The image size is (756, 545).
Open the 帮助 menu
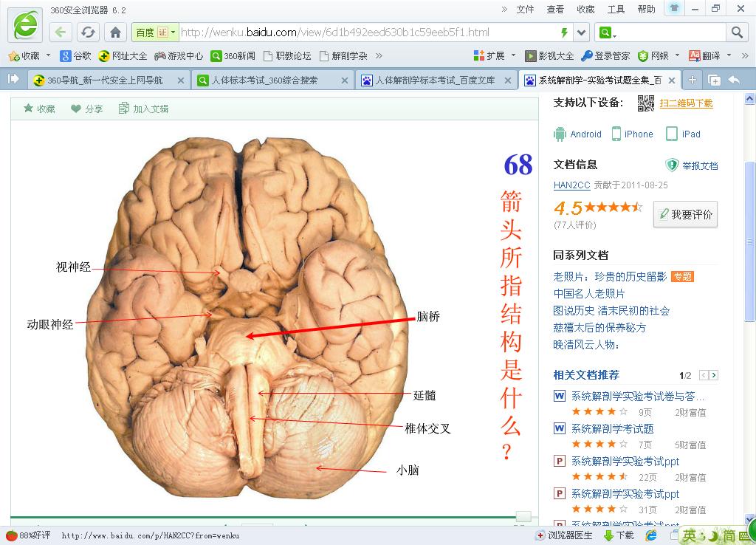point(646,9)
